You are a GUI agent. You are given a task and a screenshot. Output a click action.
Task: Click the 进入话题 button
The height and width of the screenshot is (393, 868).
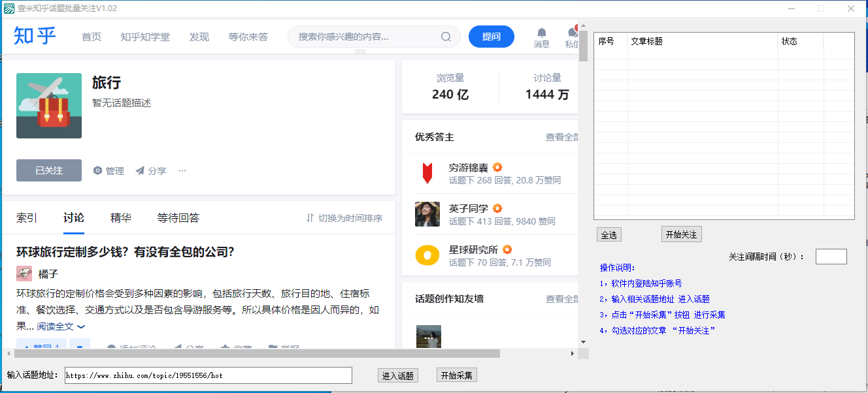(398, 375)
